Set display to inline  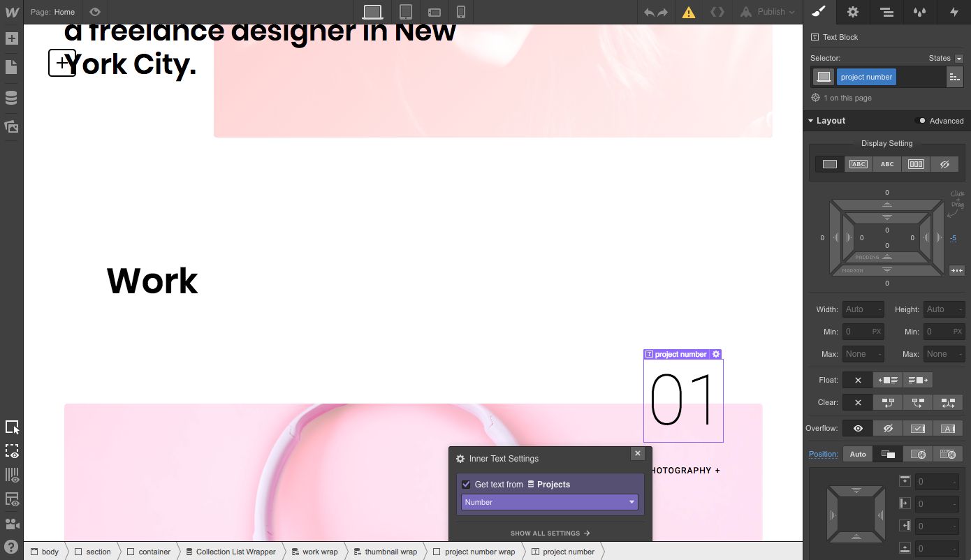[887, 164]
